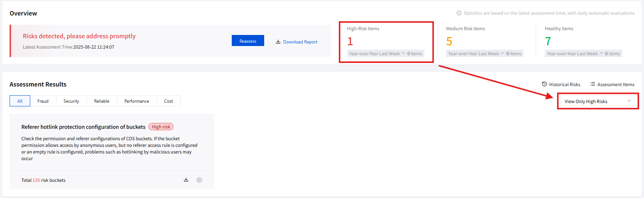
Task: Click the download icon in hotlink card
Action: pyautogui.click(x=186, y=180)
